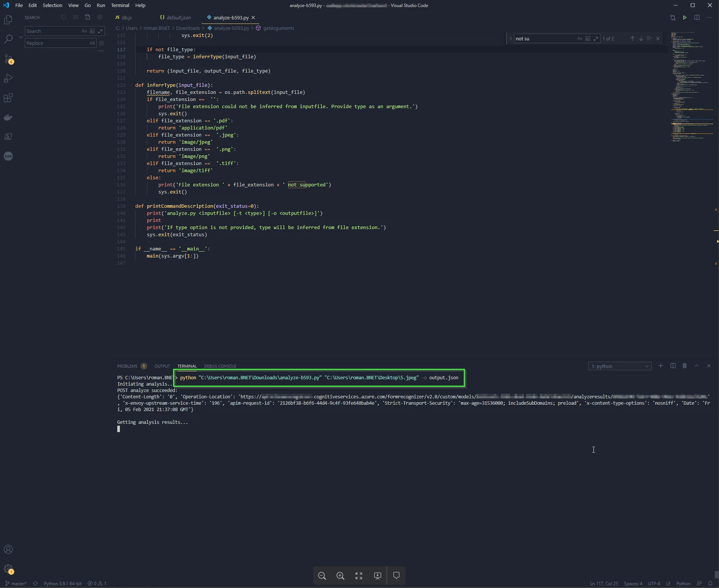Split the editor to the right

(x=697, y=17)
